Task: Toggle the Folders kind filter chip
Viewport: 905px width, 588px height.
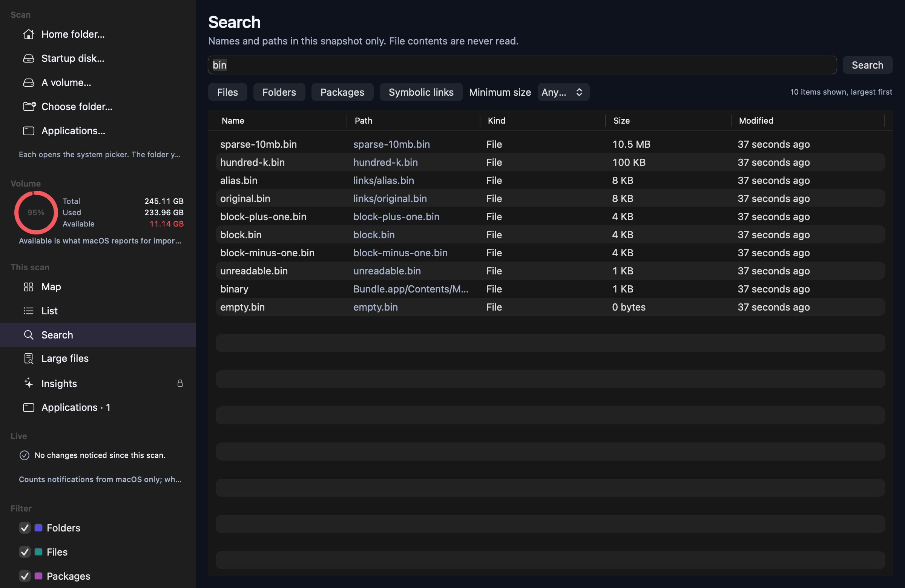Action: 279,92
